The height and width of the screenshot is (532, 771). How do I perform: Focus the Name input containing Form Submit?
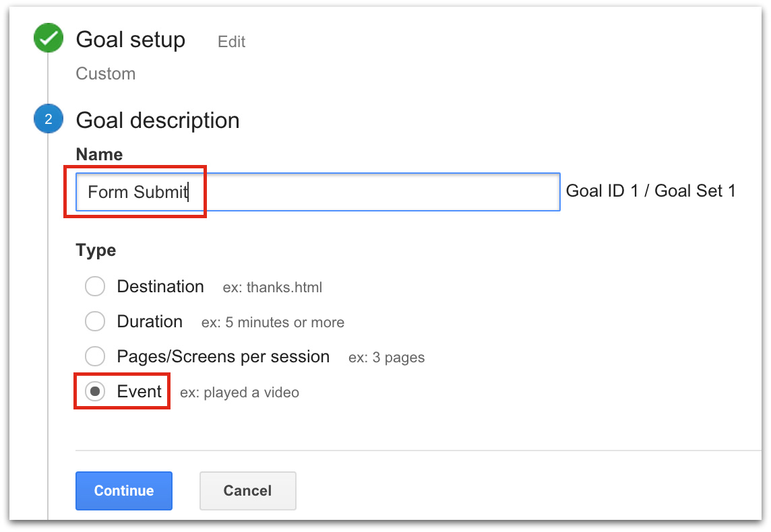coord(317,192)
